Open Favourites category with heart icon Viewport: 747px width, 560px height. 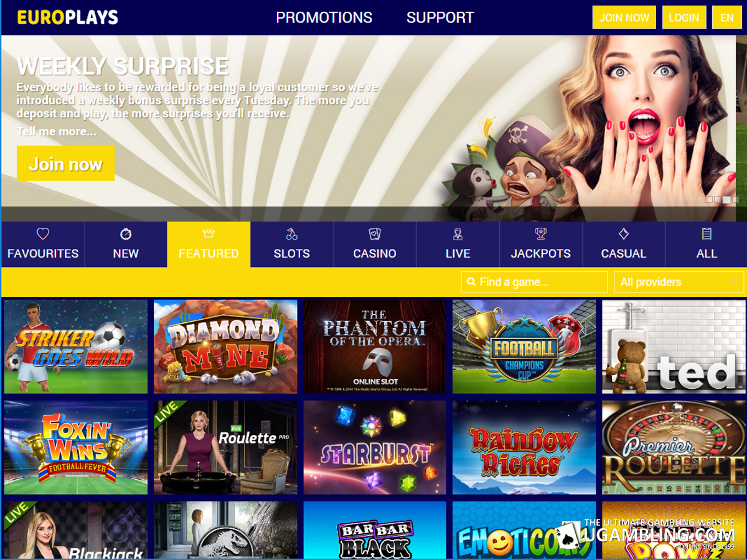43,244
